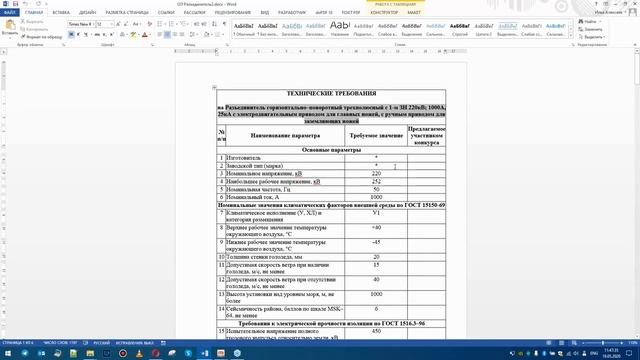This screenshot has height=360, width=640.
Task: Toggle Italic formatting
Action: coord(78,35)
